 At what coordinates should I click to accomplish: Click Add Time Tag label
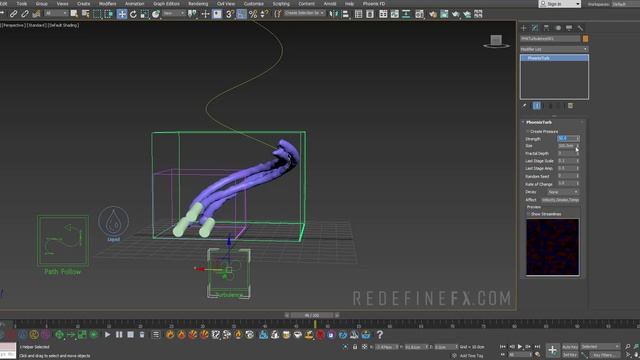[x=471, y=356]
